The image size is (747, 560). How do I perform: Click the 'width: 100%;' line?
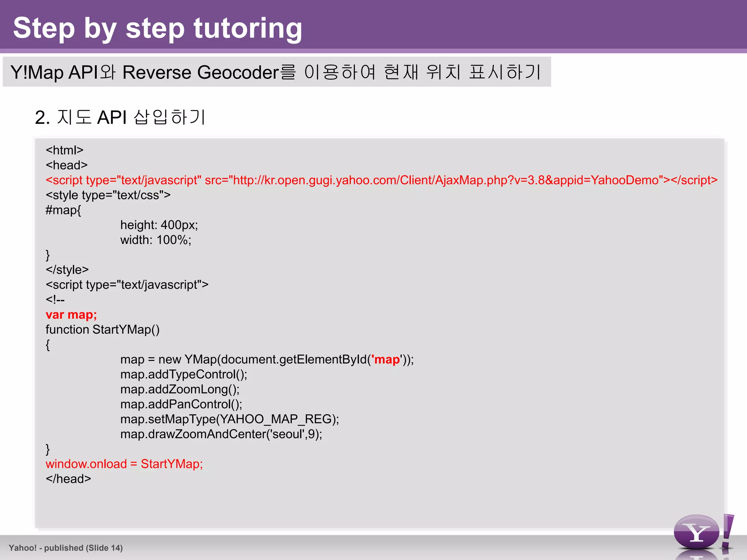pyautogui.click(x=156, y=240)
